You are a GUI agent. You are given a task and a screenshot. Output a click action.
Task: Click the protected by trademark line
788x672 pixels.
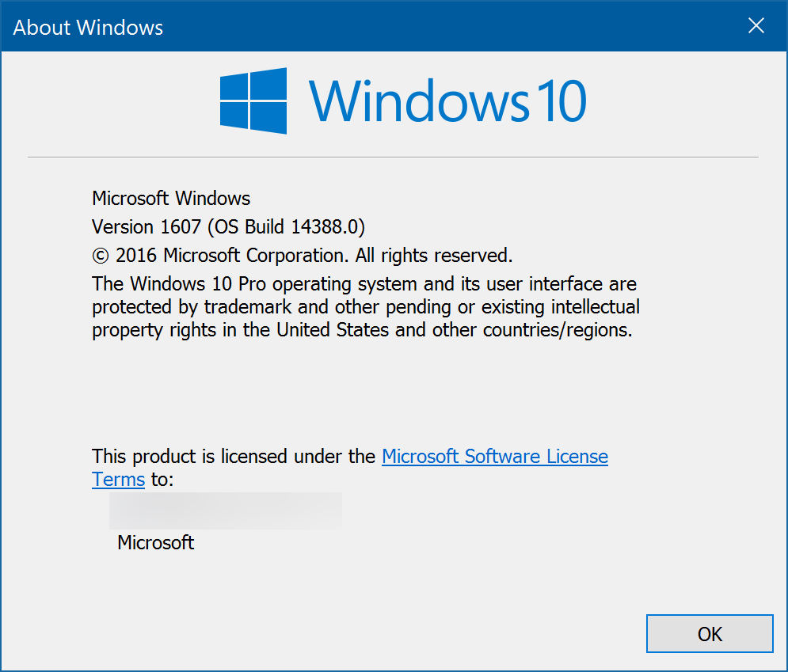pos(364,306)
